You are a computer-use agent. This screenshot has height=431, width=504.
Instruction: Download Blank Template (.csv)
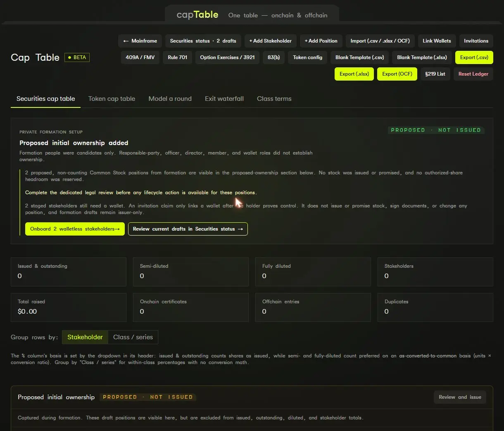359,57
